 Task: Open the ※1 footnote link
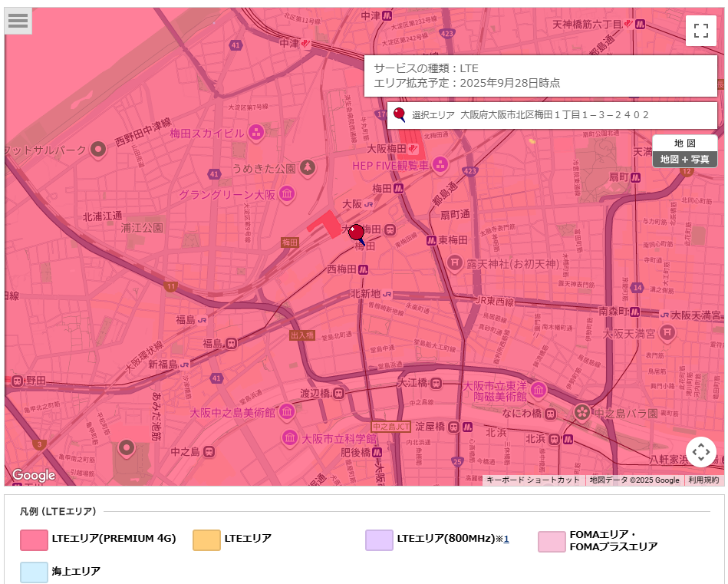(506, 539)
